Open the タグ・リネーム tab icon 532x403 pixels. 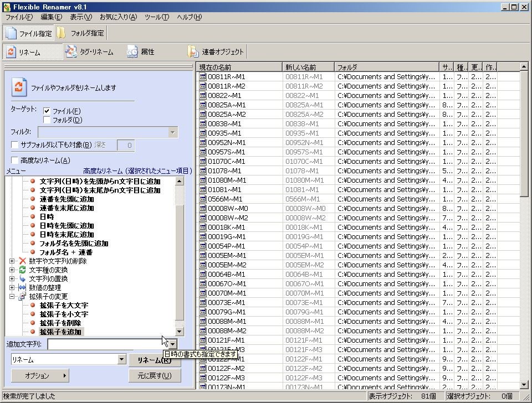click(x=71, y=51)
